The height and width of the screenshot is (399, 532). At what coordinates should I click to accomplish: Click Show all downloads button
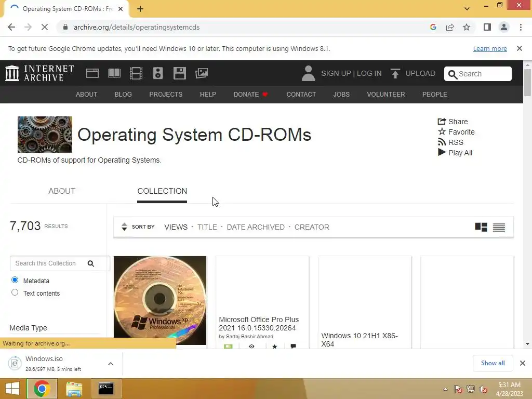[493, 363]
